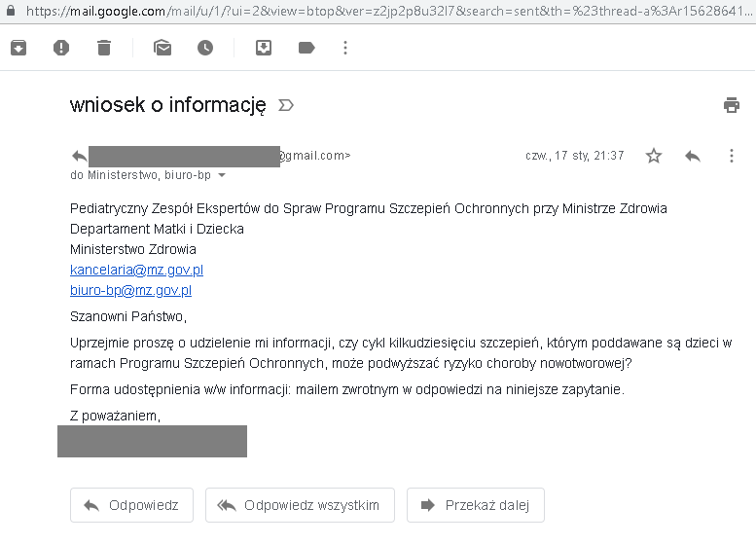756x545 pixels.
Task: Delete the email with the trash icon
Action: 104,48
